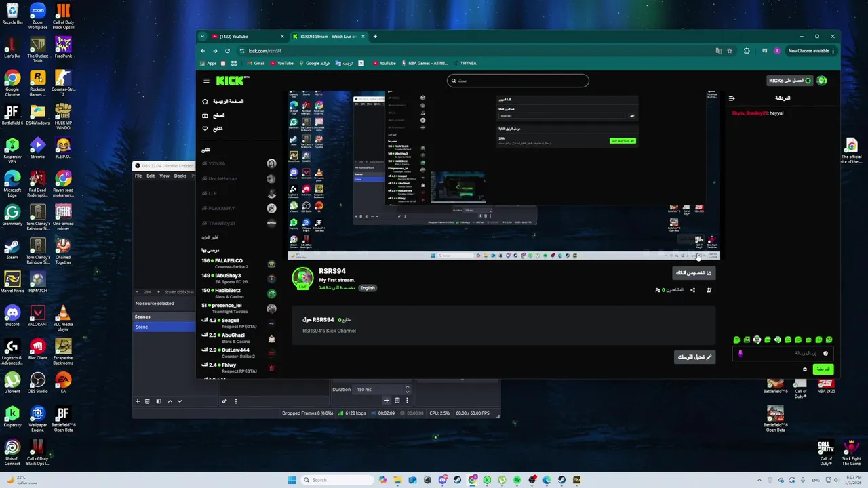
Task: Open presence_lol channel in sidebar
Action: 238,308
